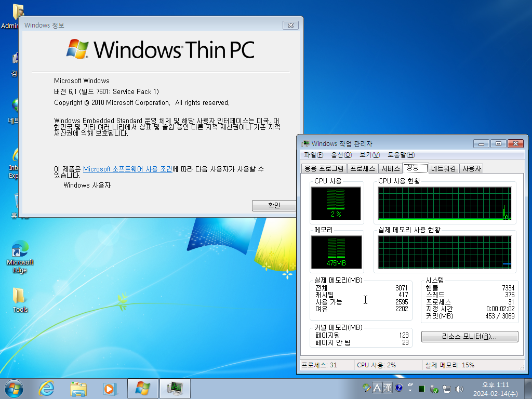
Task: Click the 漢 Hanja conversion button
Action: pos(388,388)
